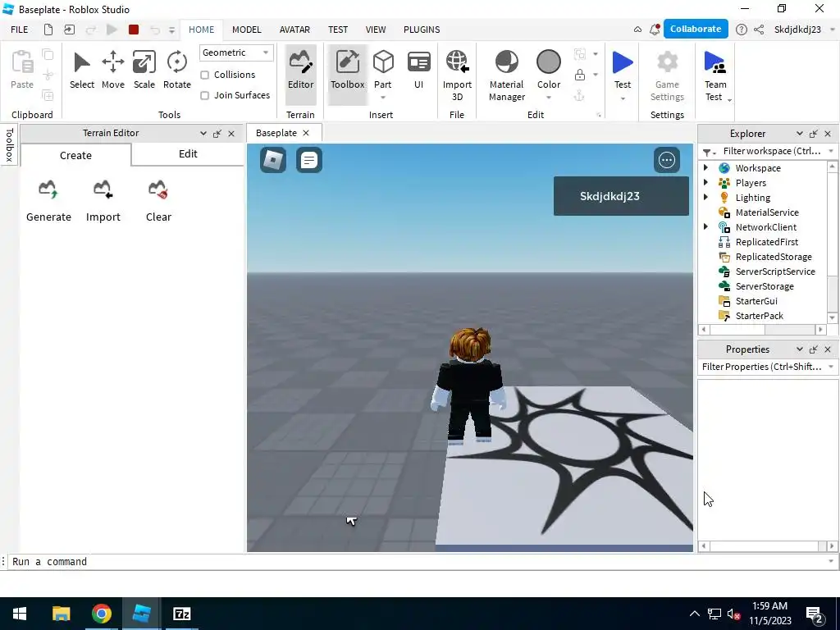Screen dimensions: 840x630
Task: Click Import terrain icon
Action: pos(103,189)
